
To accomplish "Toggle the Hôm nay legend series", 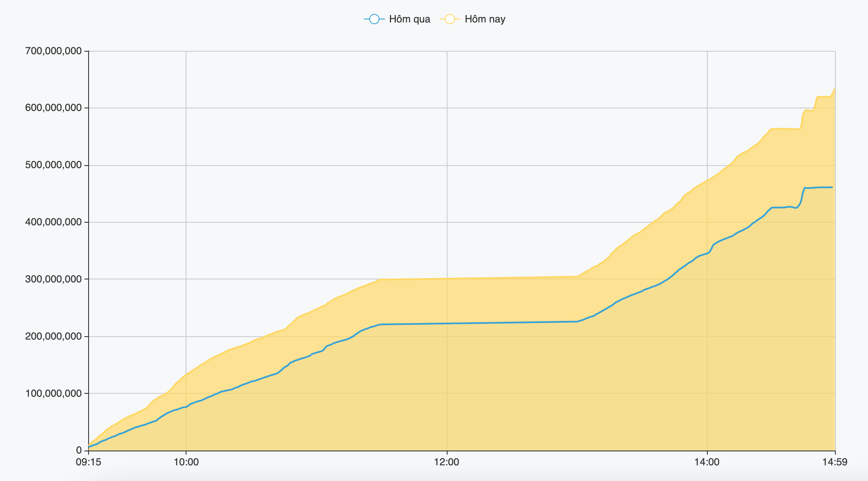I will pos(473,19).
